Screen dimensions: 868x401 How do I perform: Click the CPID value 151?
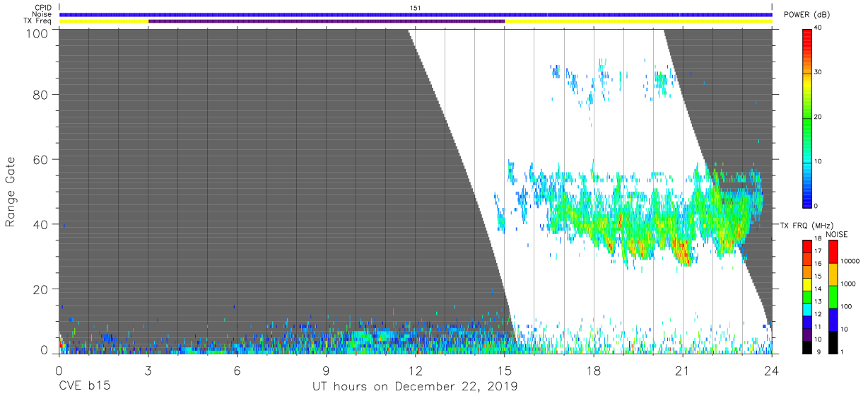(416, 8)
